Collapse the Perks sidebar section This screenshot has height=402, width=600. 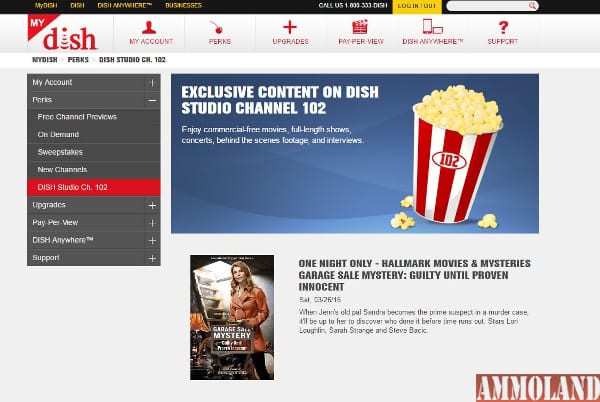point(152,100)
